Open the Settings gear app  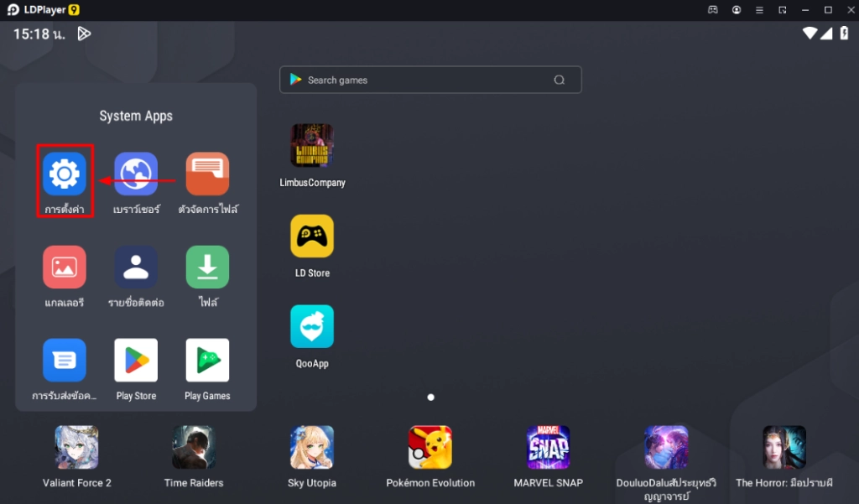(65, 174)
